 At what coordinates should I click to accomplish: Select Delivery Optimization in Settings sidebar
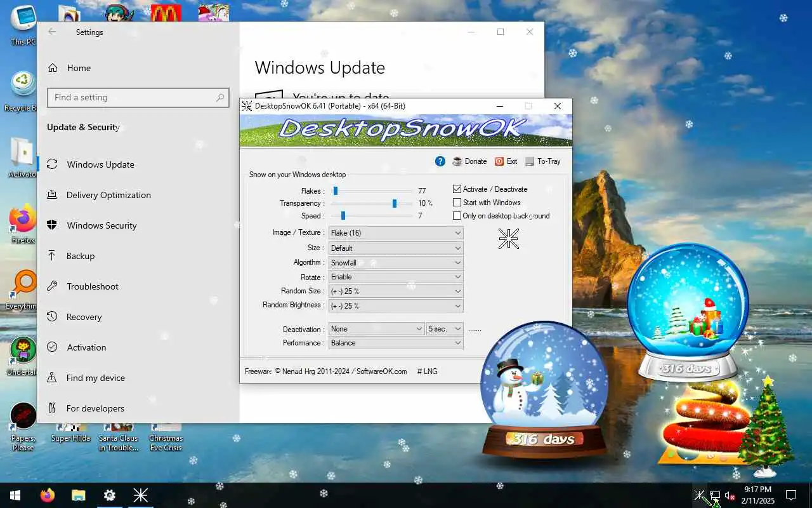138,195
